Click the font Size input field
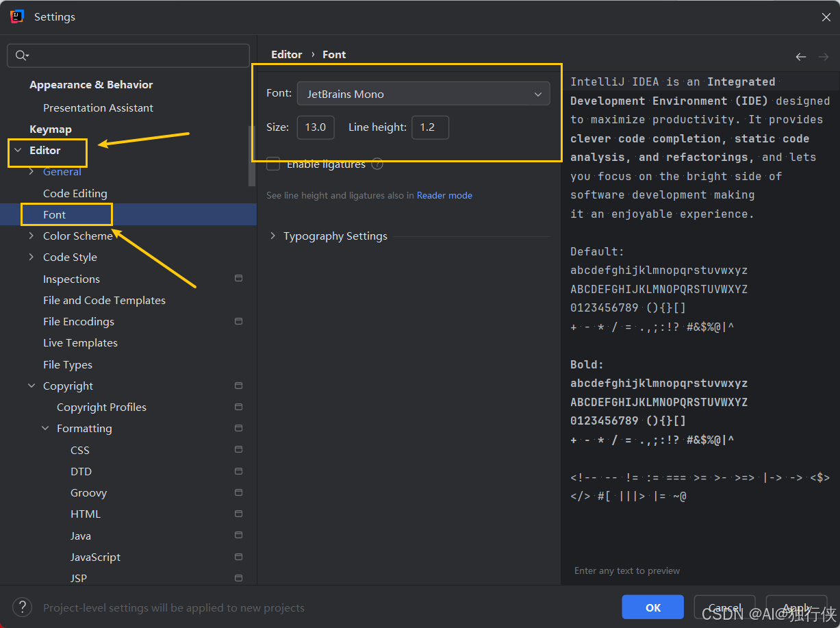Viewport: 840px width, 628px height. (316, 127)
